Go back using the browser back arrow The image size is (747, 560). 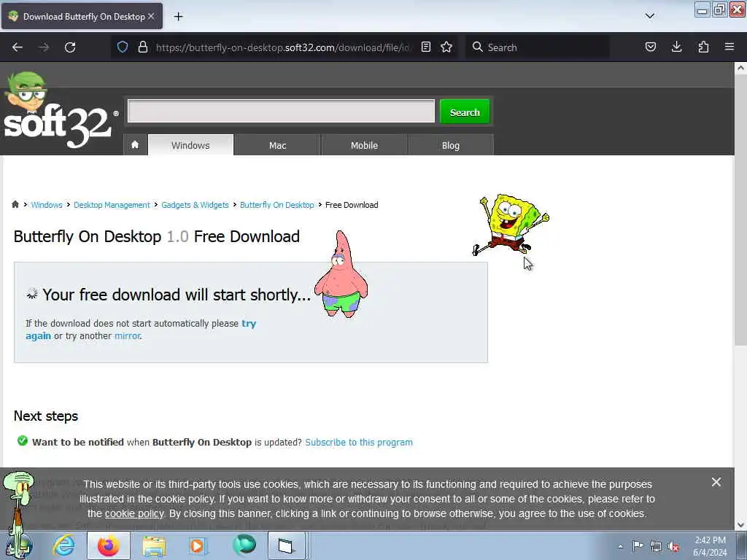pyautogui.click(x=18, y=47)
